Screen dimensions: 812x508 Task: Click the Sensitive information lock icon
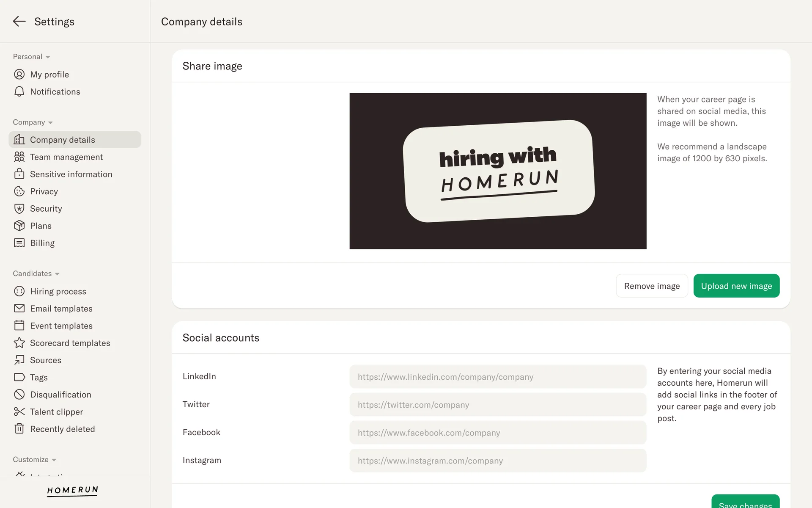19,174
